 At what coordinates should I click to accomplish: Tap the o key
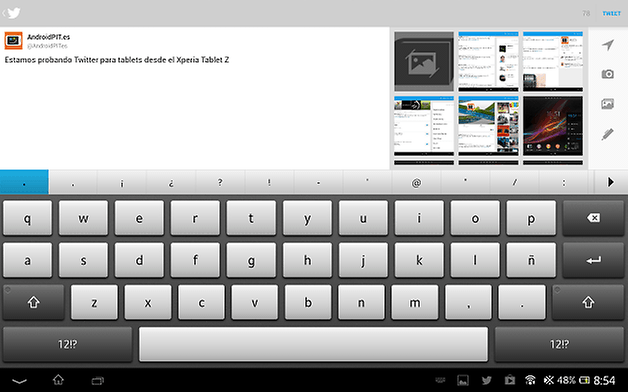(x=475, y=218)
